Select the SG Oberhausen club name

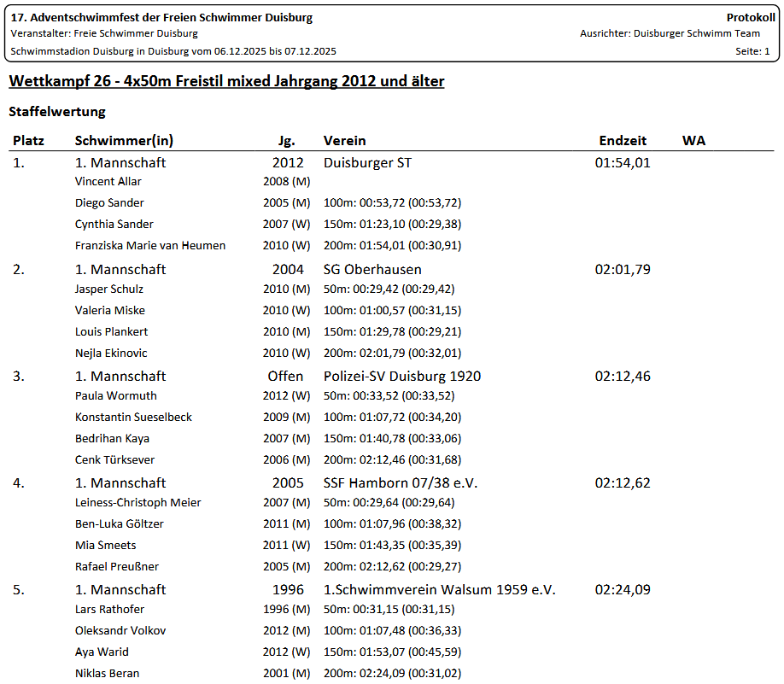(x=372, y=269)
